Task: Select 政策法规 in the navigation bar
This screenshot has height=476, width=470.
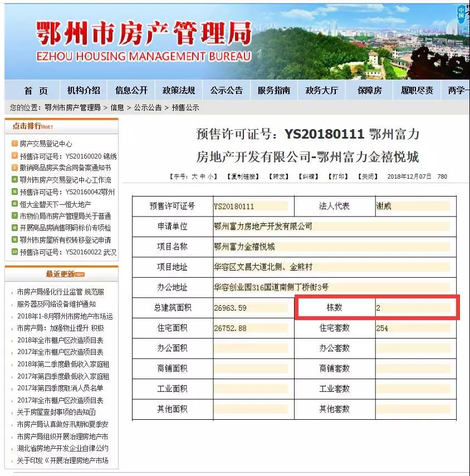Action: (179, 91)
